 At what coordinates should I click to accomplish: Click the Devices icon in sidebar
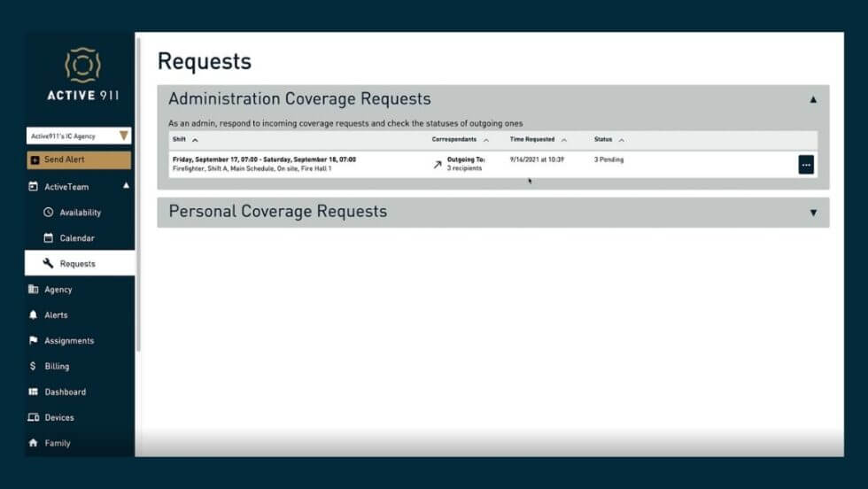[x=34, y=418]
